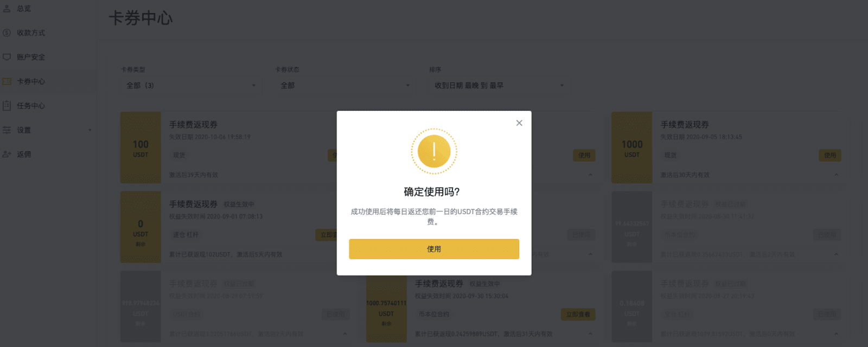
Task: Select 收款方式 payment method icon
Action: (7, 33)
